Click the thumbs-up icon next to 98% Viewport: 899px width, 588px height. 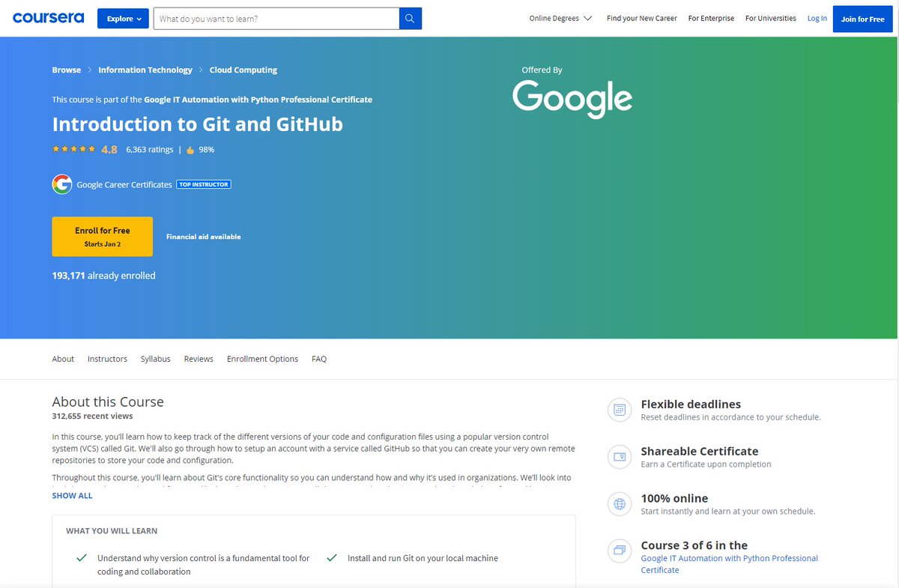(190, 149)
